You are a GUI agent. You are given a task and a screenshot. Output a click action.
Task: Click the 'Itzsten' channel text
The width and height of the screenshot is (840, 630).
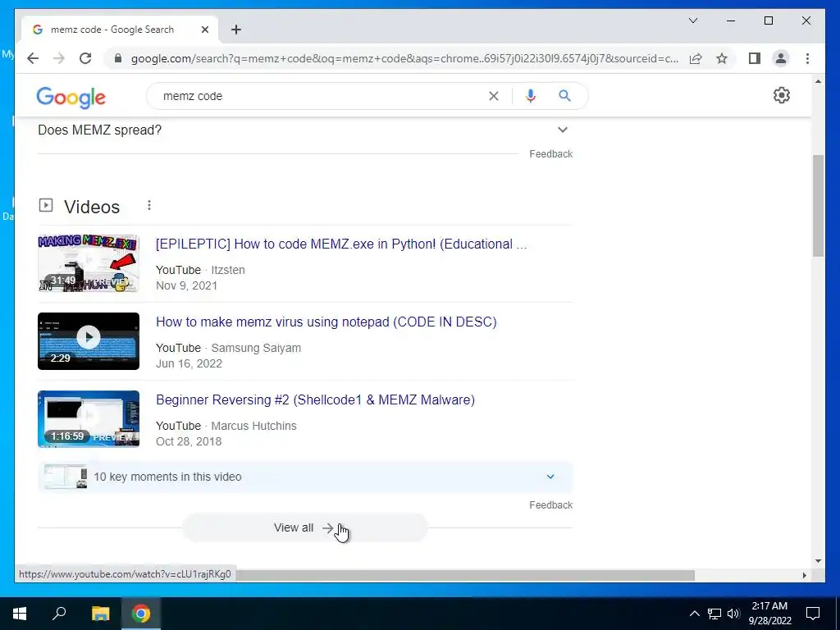click(x=228, y=271)
